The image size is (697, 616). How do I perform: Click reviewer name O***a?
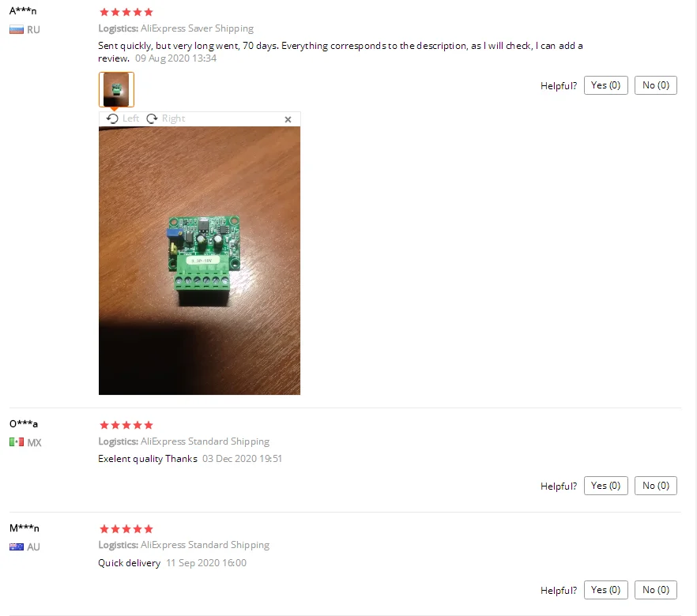point(24,423)
